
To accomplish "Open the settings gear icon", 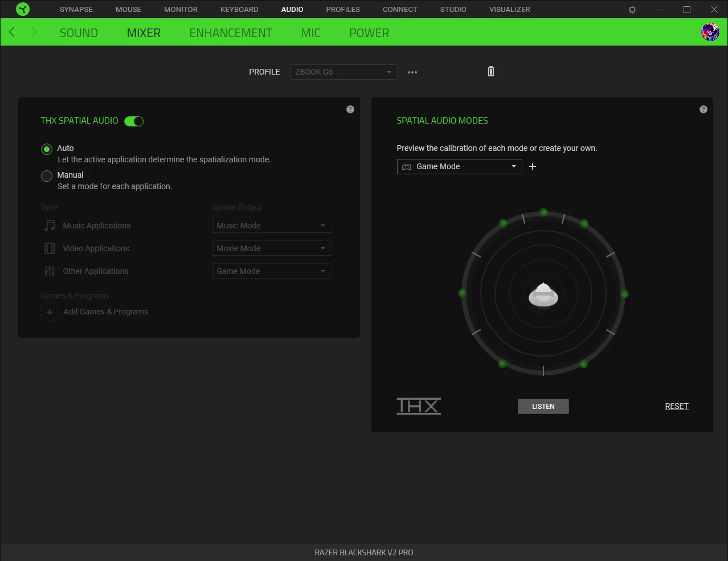I will pos(632,10).
